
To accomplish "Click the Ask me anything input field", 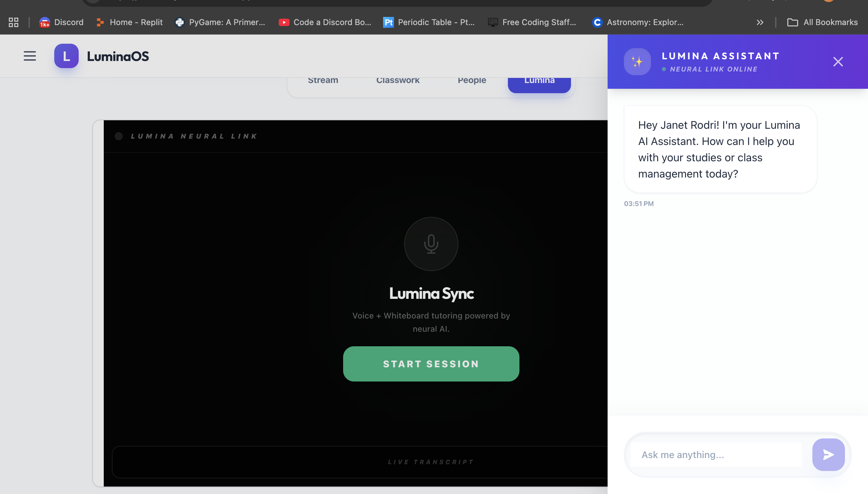I will (715, 455).
